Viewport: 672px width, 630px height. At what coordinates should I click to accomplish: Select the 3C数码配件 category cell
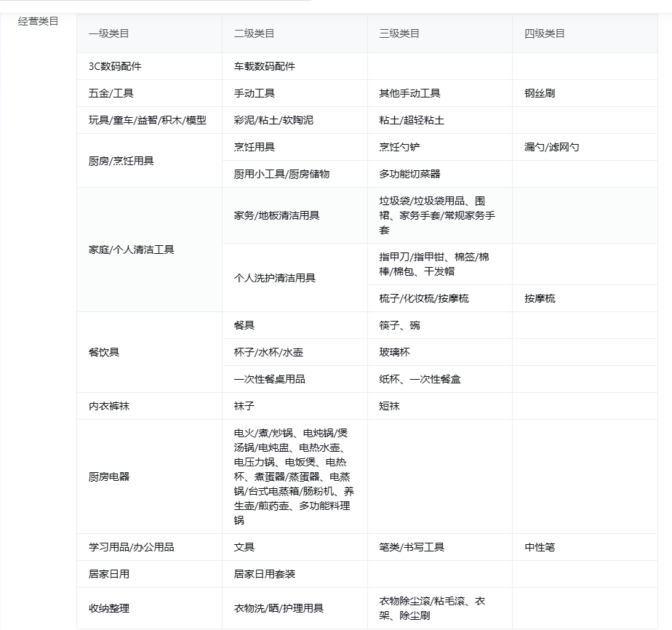coord(115,66)
